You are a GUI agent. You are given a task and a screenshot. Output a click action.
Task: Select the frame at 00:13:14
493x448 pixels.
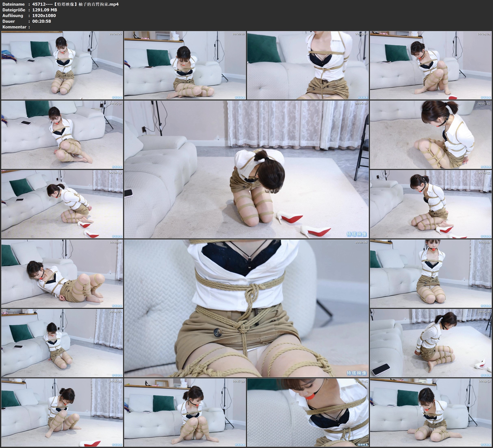click(431, 273)
